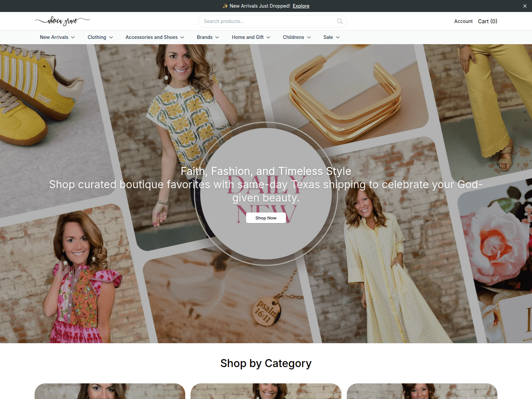Viewport: 532px width, 399px height.
Task: Open the New Arrivals menu
Action: 54,37
